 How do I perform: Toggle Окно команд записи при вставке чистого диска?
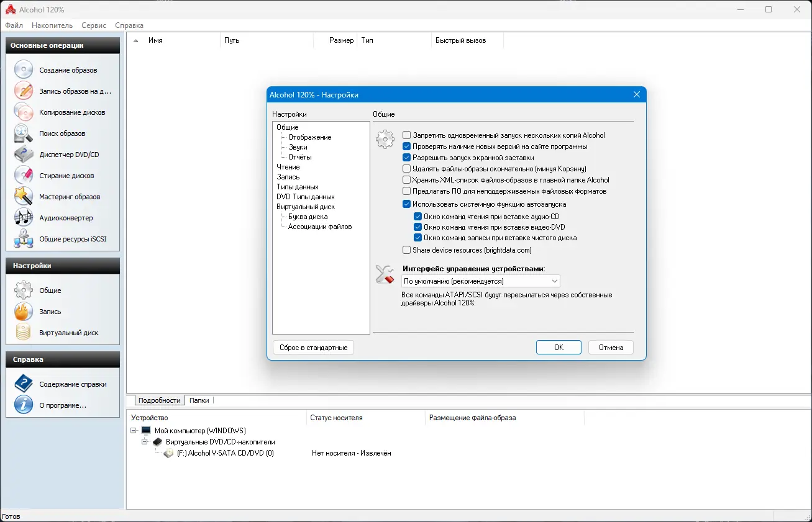(x=418, y=238)
